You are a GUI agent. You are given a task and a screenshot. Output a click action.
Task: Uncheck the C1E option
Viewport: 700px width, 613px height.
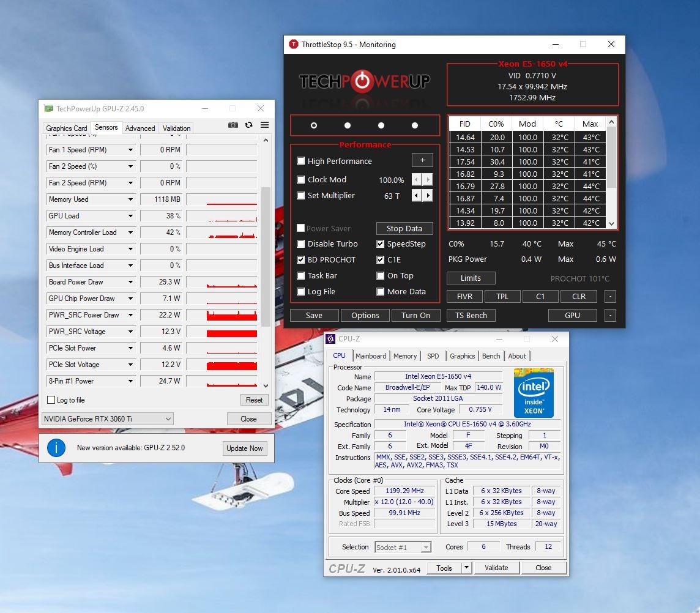pos(381,260)
